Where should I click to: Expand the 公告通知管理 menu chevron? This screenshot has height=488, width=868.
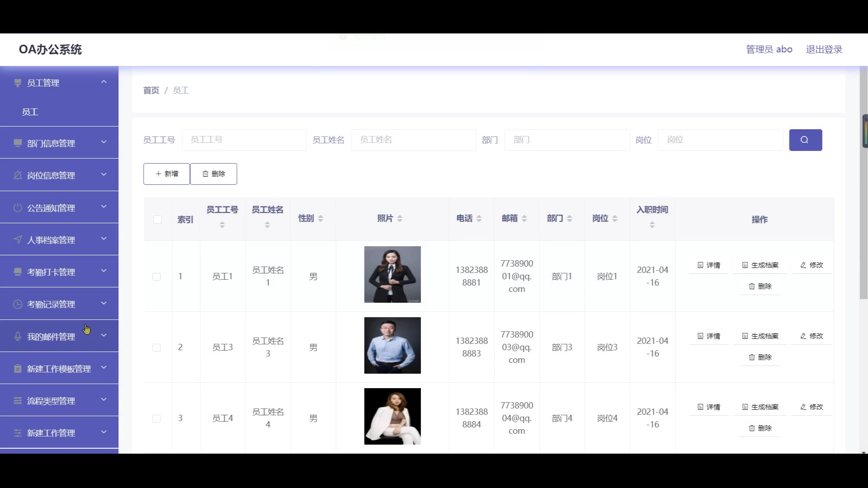coord(104,206)
